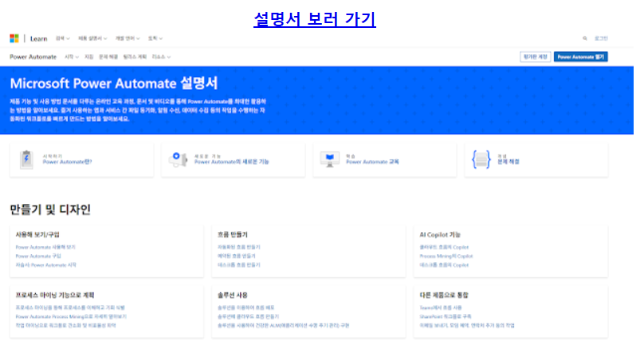Click the Power Automate product nav title
The image size is (644, 361).
point(33,57)
